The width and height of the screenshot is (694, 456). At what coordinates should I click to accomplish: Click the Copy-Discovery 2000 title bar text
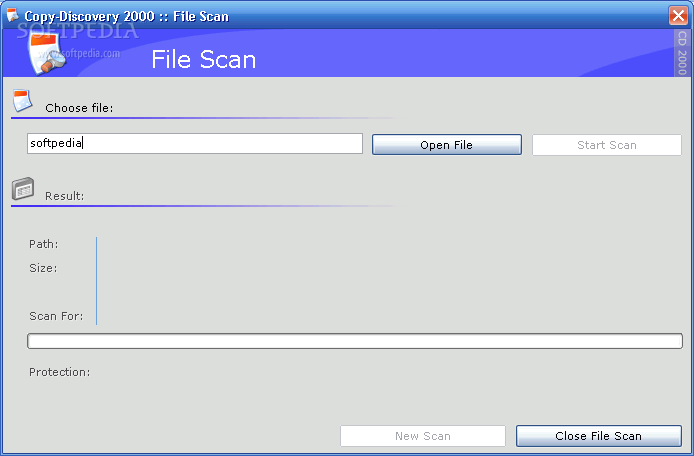pos(127,16)
